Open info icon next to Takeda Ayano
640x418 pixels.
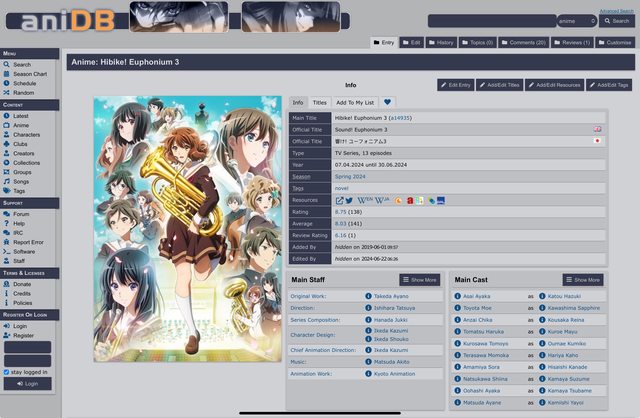[368, 296]
